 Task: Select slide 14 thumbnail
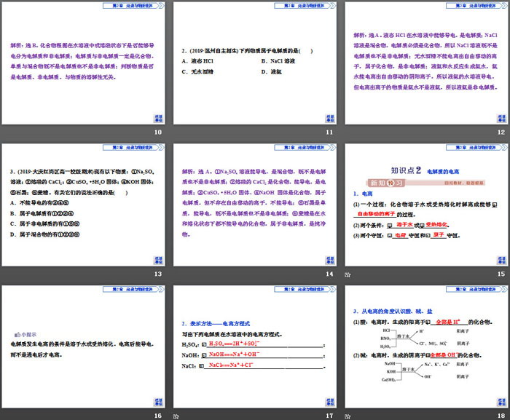click(x=255, y=205)
